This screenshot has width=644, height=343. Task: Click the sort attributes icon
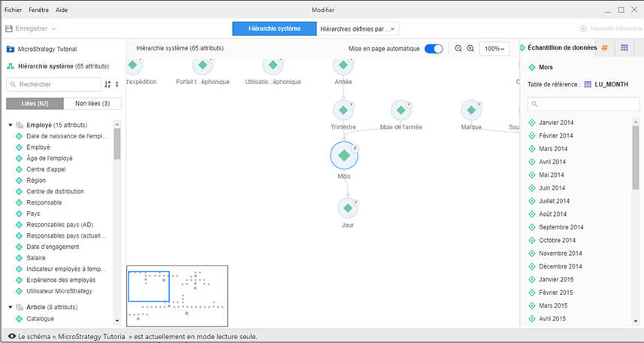tap(107, 85)
